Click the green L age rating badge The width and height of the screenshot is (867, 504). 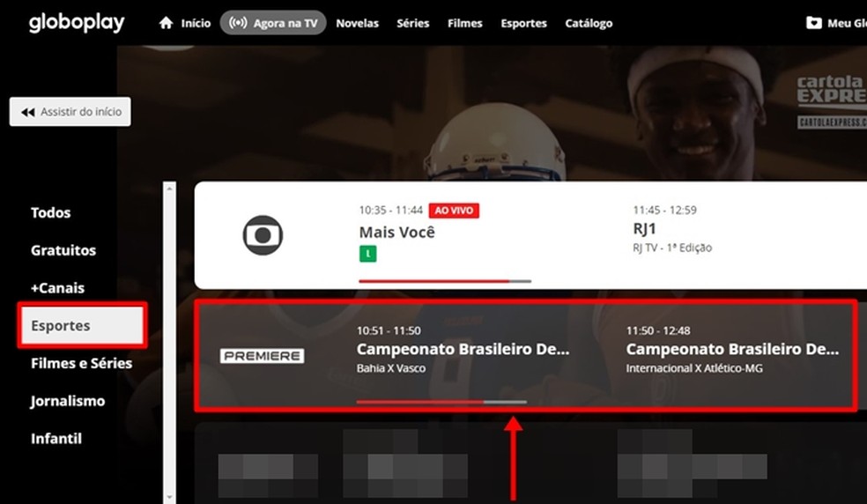[367, 254]
